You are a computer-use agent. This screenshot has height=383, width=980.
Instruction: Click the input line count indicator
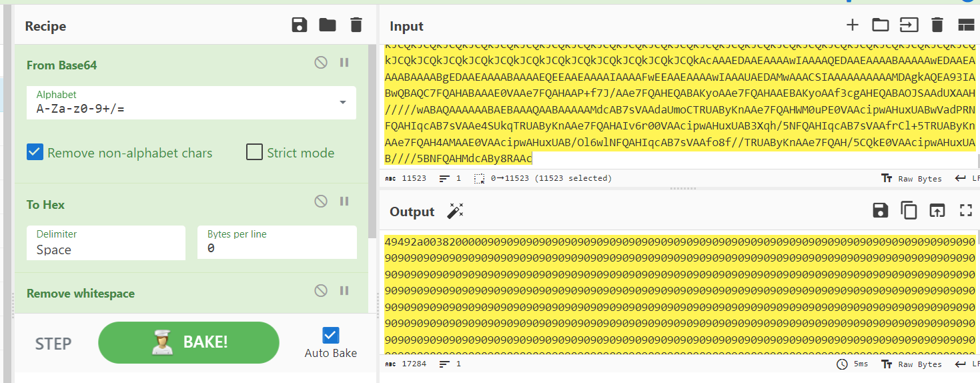[x=450, y=179]
